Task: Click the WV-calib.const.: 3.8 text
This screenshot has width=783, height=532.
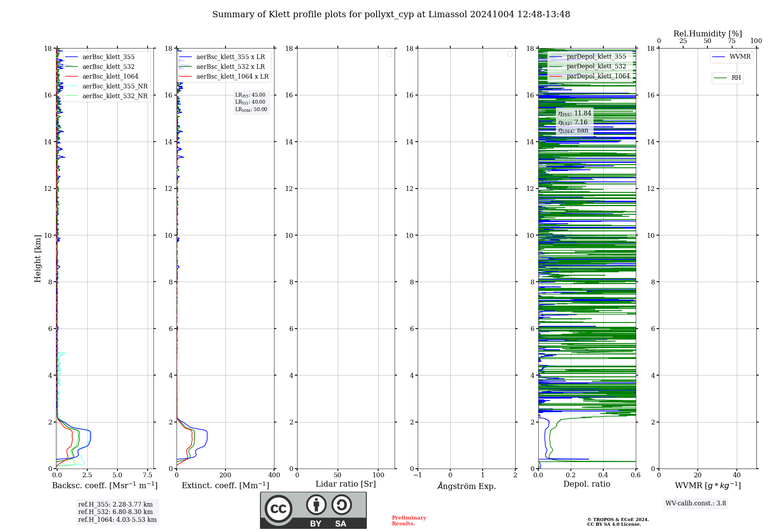Action: [x=696, y=503]
